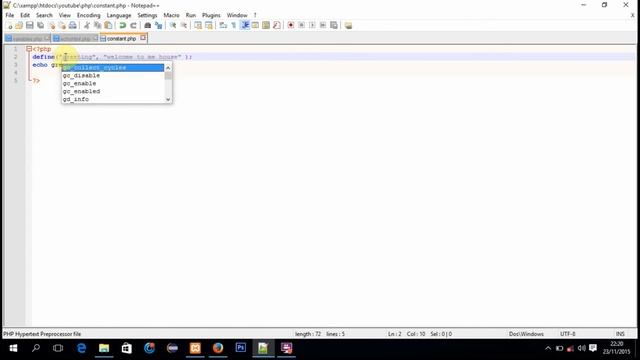640x360 pixels.
Task: Choose gc_enable from the autocomplete list
Action: click(113, 83)
